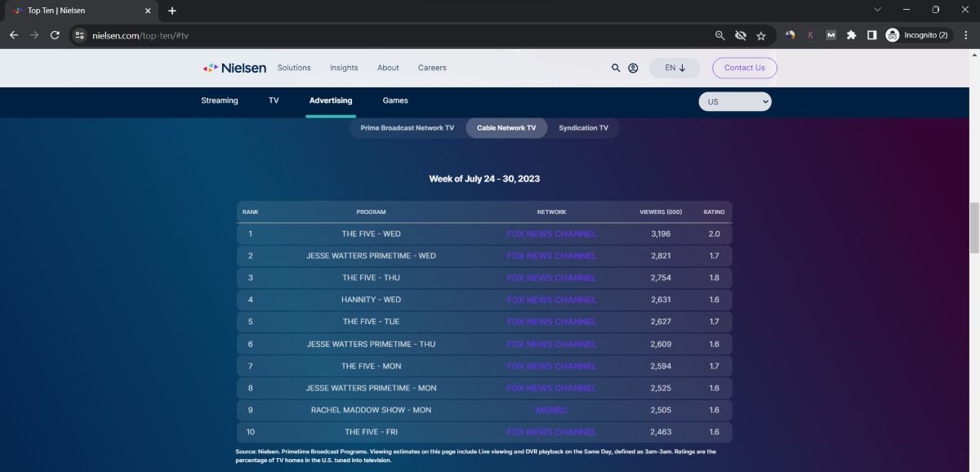Click THE FIVE - MON program name

click(371, 366)
